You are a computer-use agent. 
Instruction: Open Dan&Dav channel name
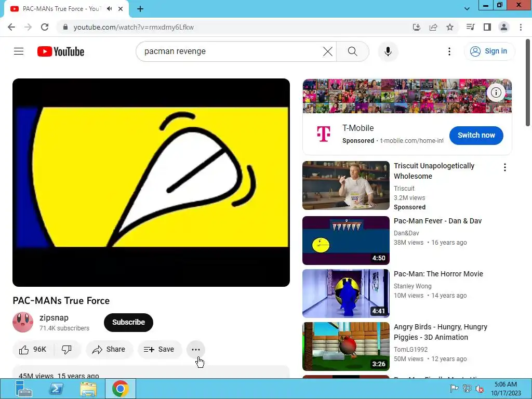pos(406,233)
